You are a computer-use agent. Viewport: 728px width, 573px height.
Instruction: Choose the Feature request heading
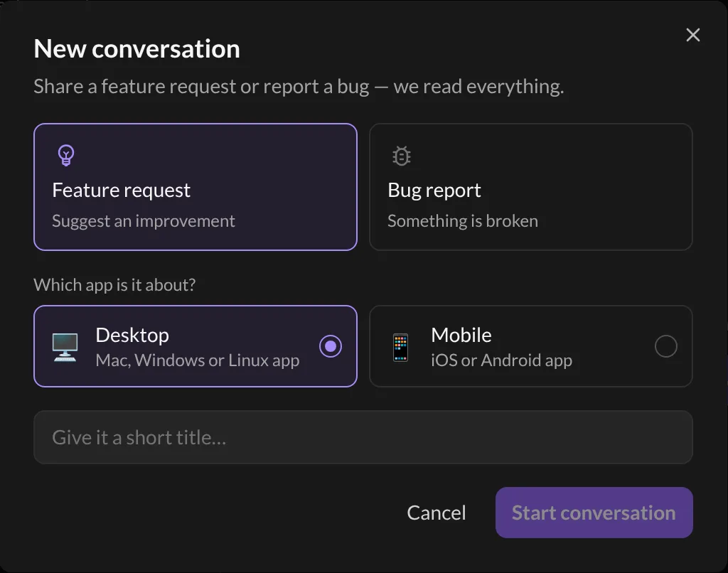tap(121, 191)
